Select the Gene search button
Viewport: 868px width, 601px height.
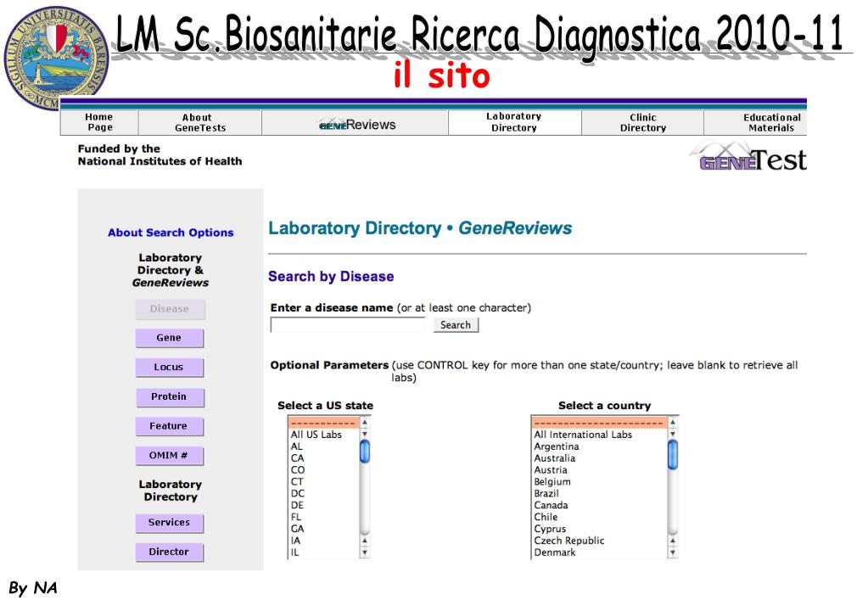coord(170,338)
